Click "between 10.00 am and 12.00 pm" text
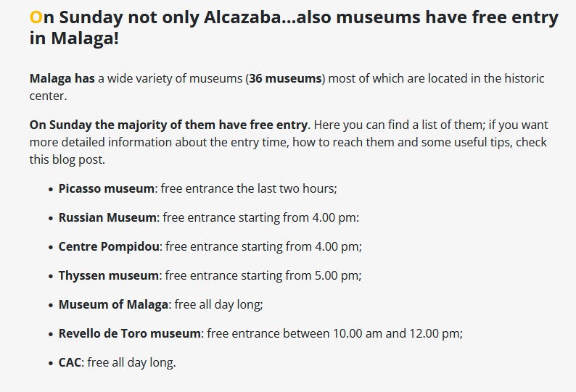The image size is (576, 392). pyautogui.click(x=371, y=333)
